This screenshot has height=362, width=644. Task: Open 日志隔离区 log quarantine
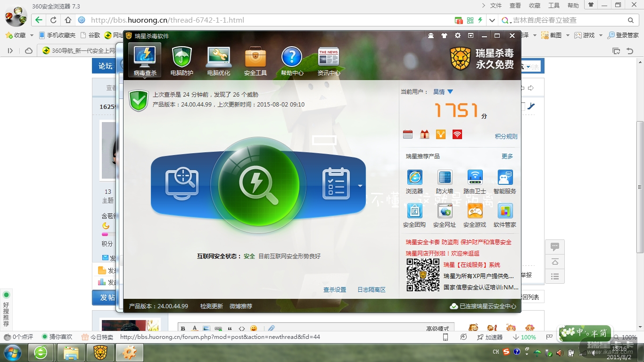coord(372,290)
